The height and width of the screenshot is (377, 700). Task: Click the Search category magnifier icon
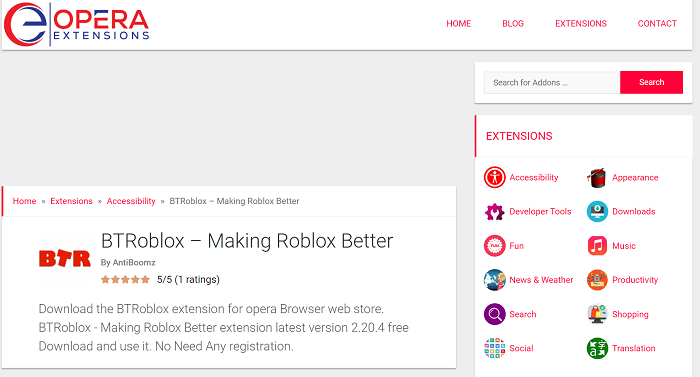[494, 314]
